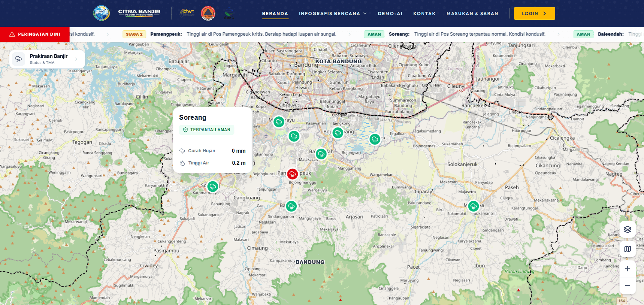Click the AMAN badge before Baleendah
644x305 pixels.
pyautogui.click(x=584, y=34)
